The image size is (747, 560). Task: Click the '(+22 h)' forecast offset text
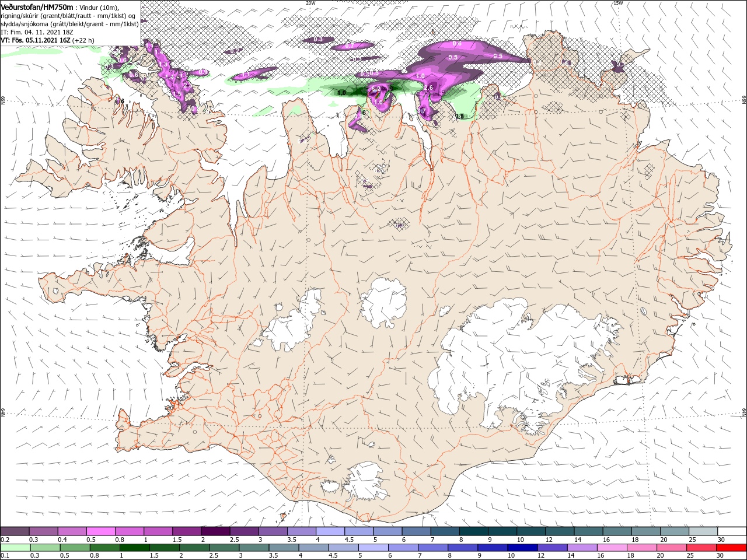click(x=83, y=40)
